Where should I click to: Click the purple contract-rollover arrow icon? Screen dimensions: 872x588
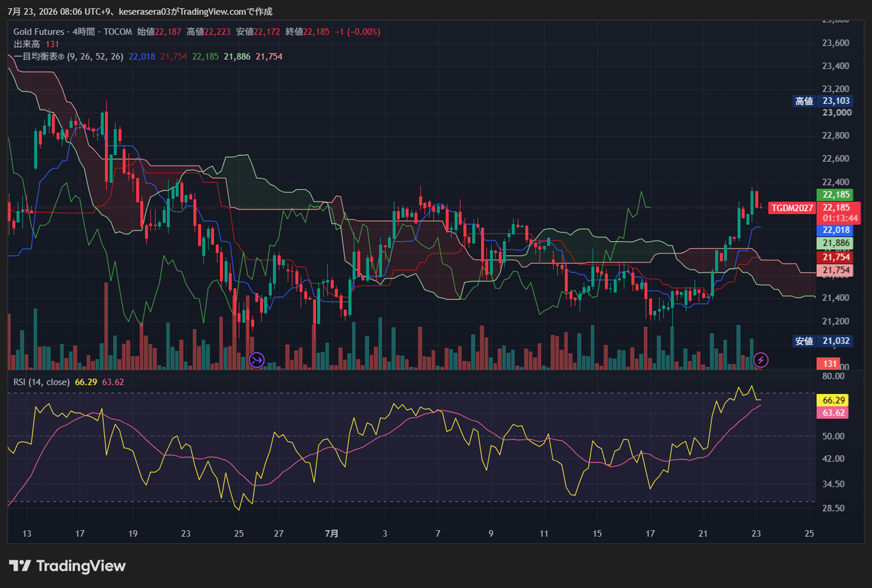(257, 360)
